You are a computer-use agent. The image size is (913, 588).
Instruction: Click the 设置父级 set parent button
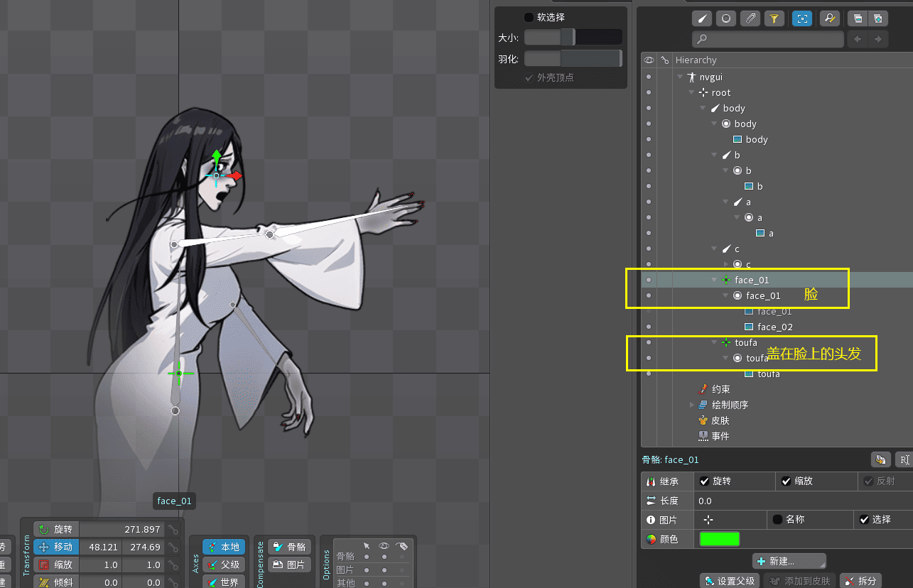click(x=730, y=580)
